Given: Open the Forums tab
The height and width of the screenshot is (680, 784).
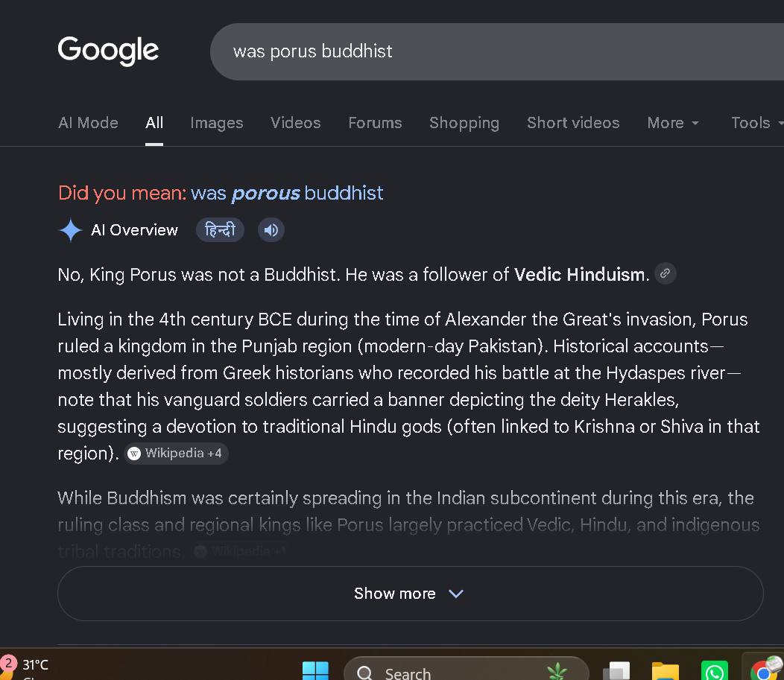Looking at the screenshot, I should [375, 122].
